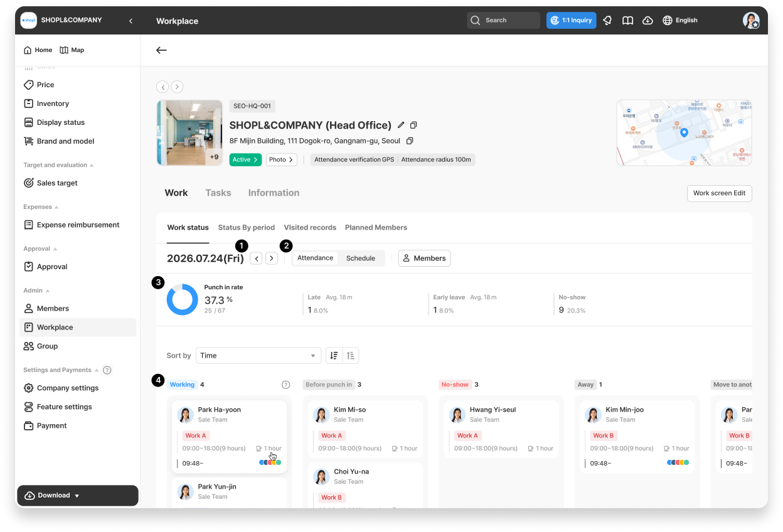Open the English language selector
Viewport: 783px width, 532px height.
point(680,20)
